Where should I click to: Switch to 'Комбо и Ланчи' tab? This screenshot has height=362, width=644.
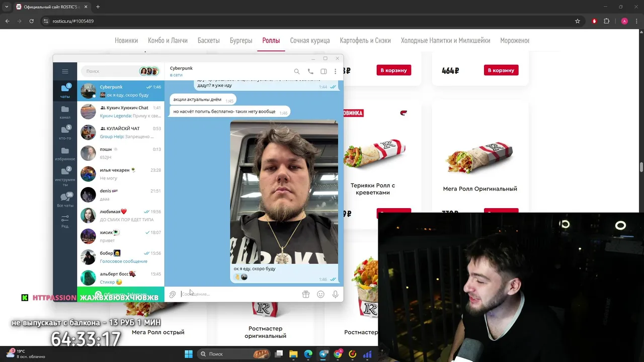(x=168, y=40)
